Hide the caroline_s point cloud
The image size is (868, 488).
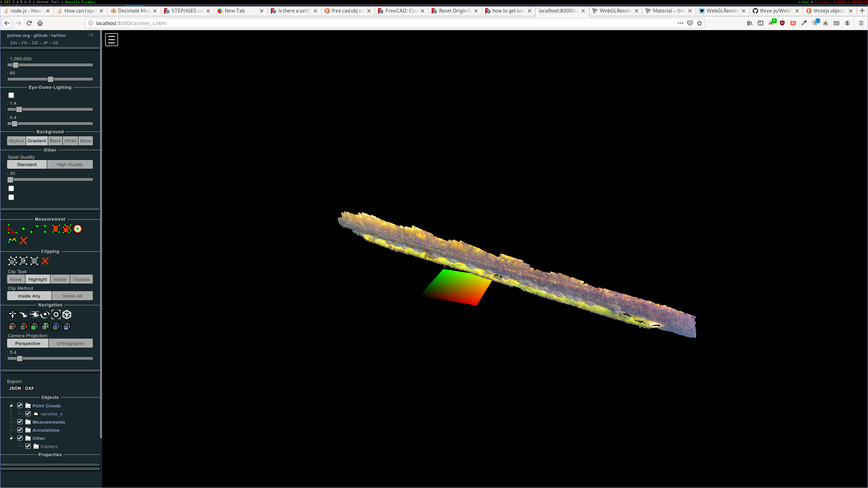click(28, 413)
